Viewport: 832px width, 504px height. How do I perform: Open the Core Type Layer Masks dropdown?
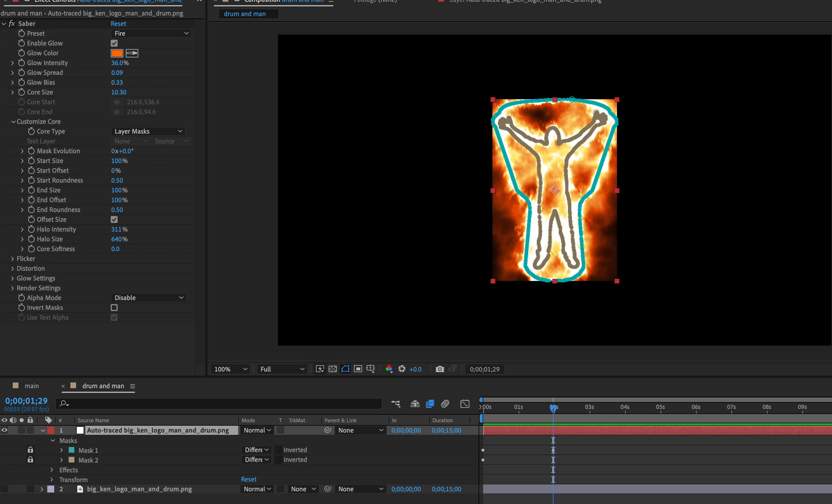[148, 131]
